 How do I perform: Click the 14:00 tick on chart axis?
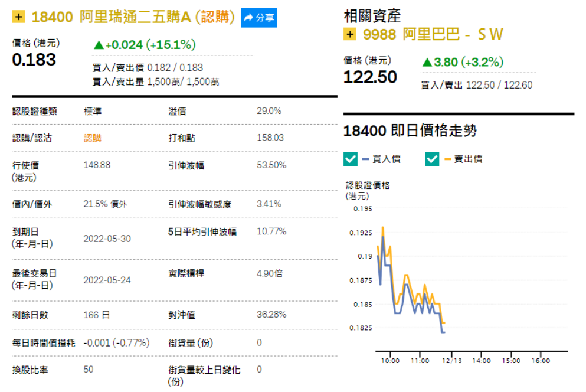482,361
